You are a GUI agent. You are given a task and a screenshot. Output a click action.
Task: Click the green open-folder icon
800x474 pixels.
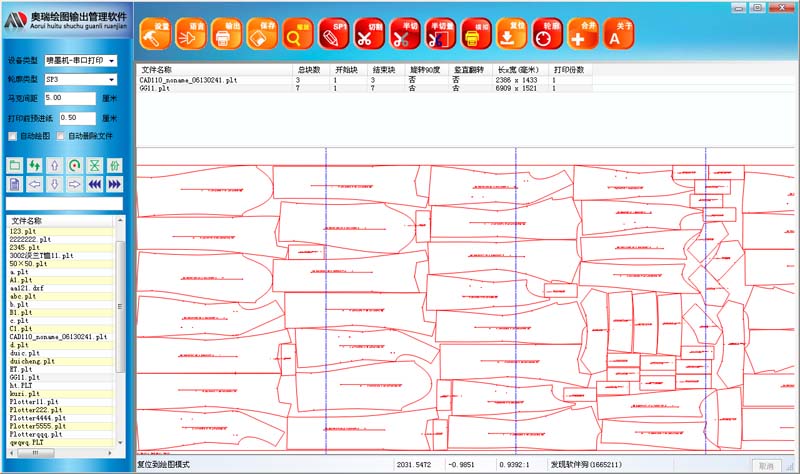coord(15,165)
